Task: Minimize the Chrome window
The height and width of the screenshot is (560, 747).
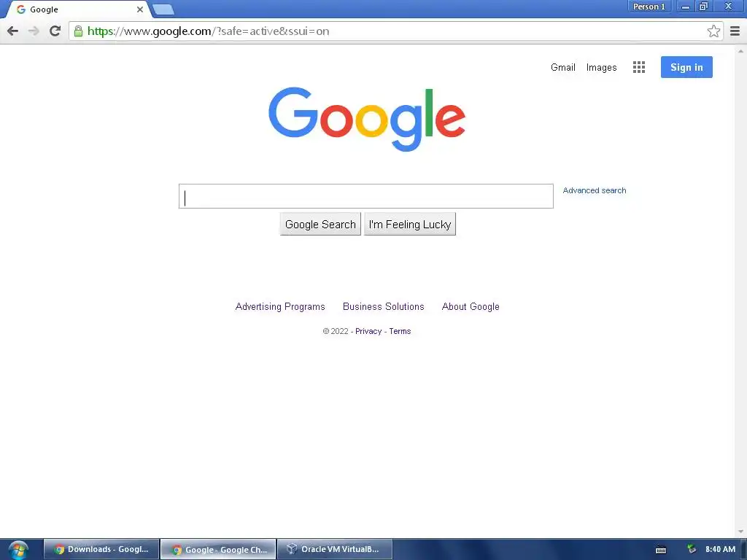Action: [x=686, y=7]
